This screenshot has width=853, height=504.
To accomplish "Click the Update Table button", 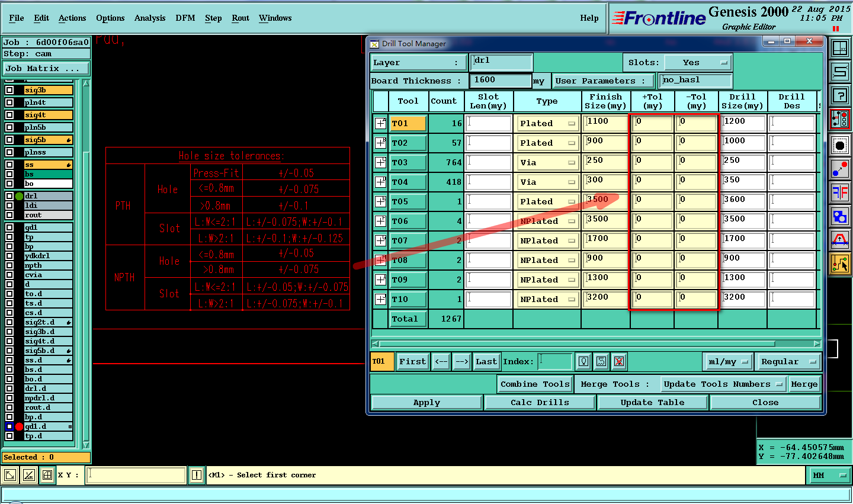I will [x=652, y=402].
